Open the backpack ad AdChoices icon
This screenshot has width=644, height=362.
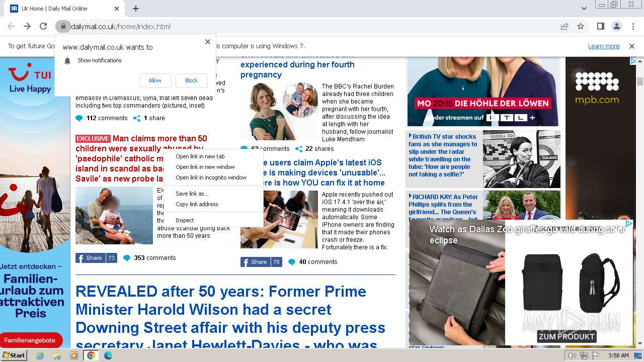[628, 224]
